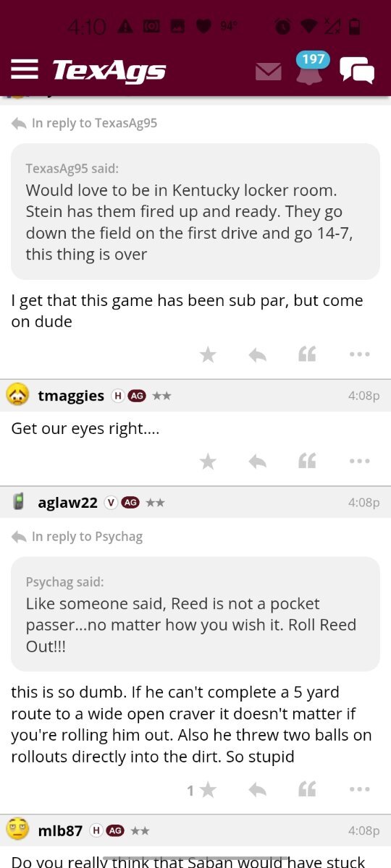Star the "come on dude" post

point(208,354)
